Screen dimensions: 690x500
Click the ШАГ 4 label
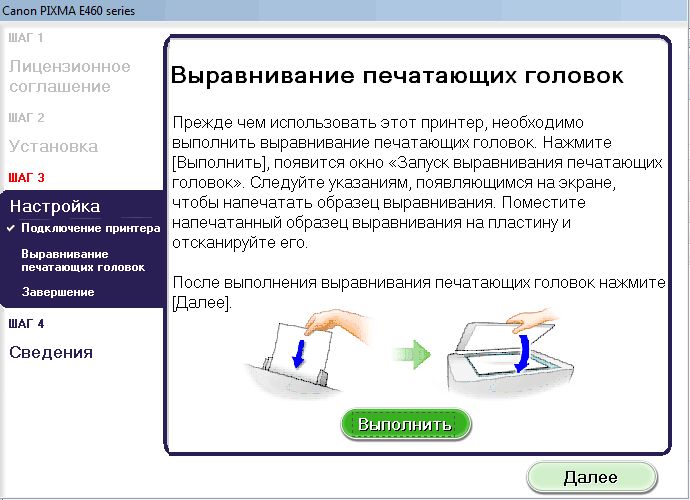coord(26,324)
